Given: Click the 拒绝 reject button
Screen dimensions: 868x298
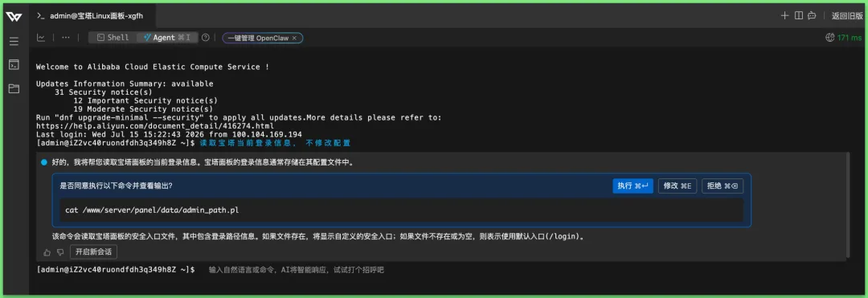Looking at the screenshot, I should pos(723,186).
